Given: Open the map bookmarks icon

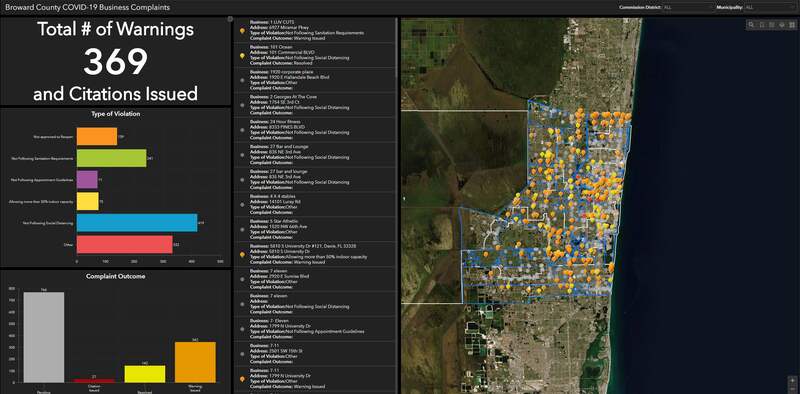Looking at the screenshot, I should click(762, 24).
